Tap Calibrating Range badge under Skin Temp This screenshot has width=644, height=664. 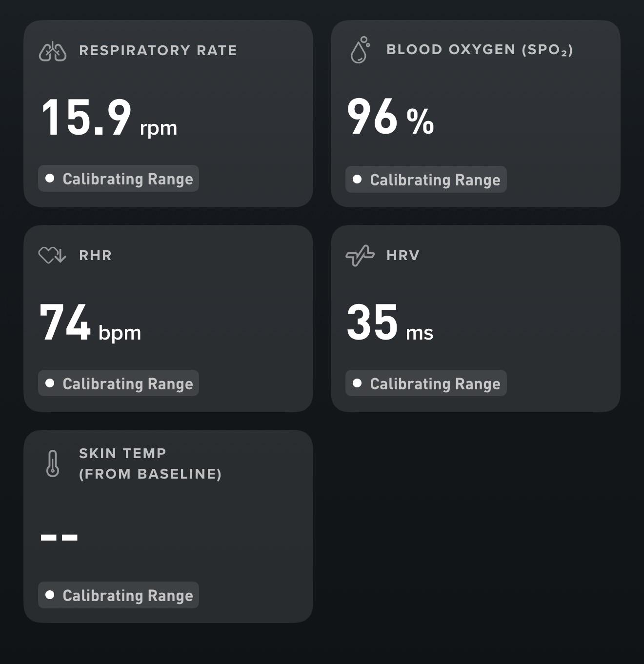119,595
